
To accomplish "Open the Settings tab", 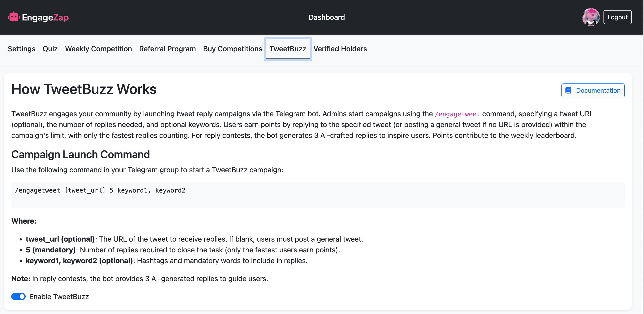I will tap(22, 49).
